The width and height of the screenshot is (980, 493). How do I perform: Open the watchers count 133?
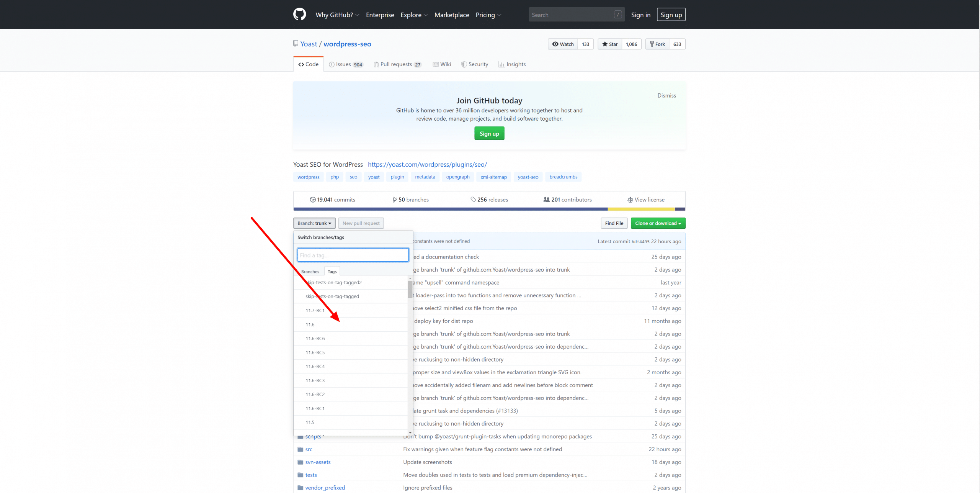pos(585,44)
